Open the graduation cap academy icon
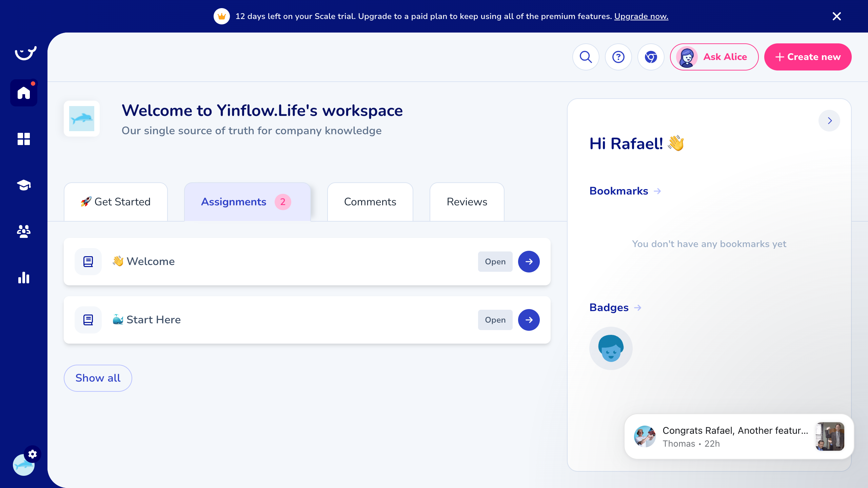This screenshot has height=488, width=868. point(24,185)
